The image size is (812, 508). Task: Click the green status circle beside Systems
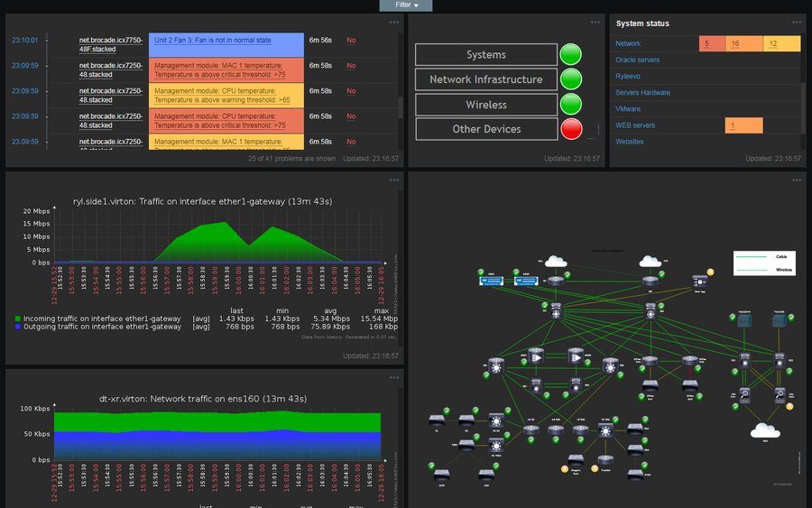click(x=571, y=54)
